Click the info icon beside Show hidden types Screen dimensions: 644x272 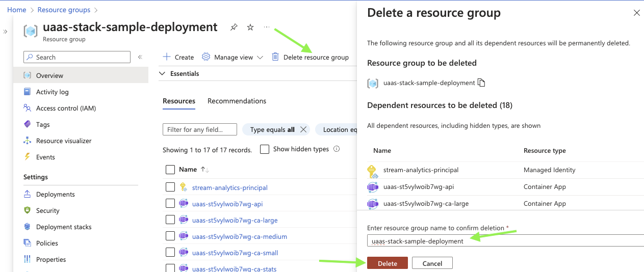click(x=337, y=149)
